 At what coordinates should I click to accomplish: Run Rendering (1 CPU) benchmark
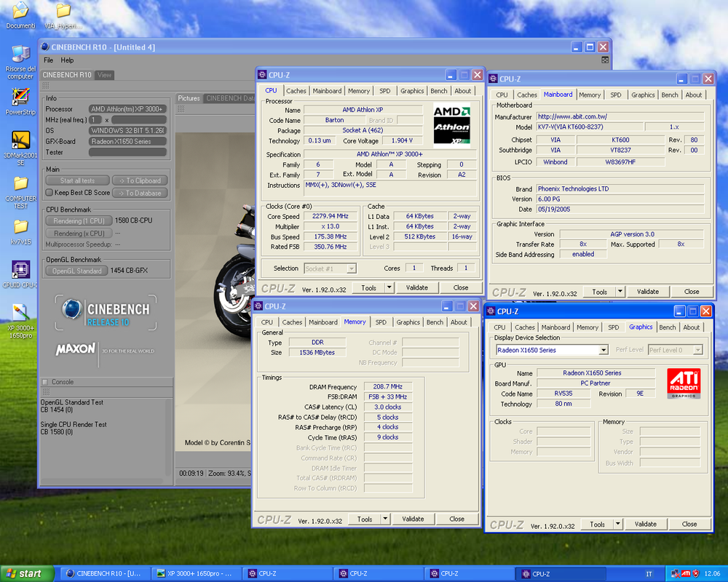pyautogui.click(x=79, y=221)
